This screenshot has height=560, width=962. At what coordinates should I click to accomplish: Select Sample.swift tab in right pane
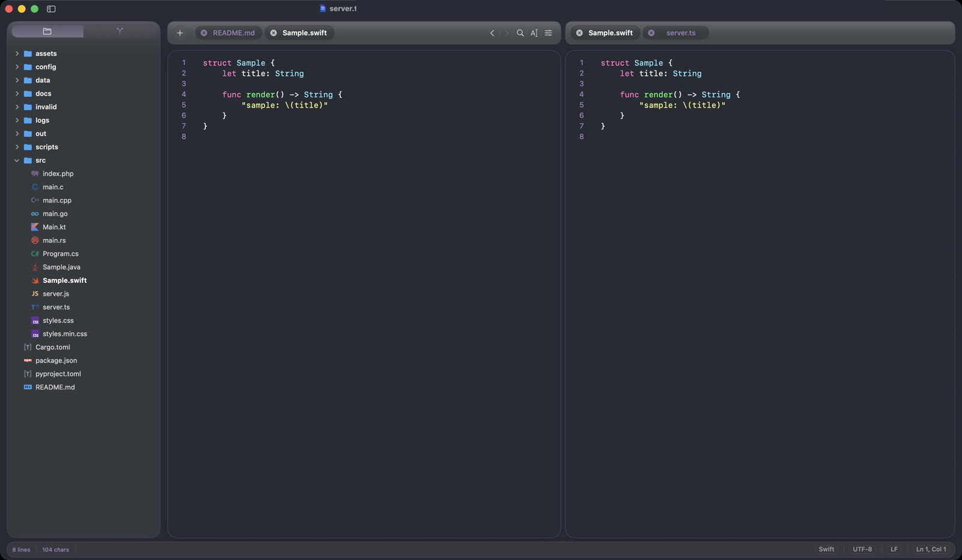(x=605, y=33)
